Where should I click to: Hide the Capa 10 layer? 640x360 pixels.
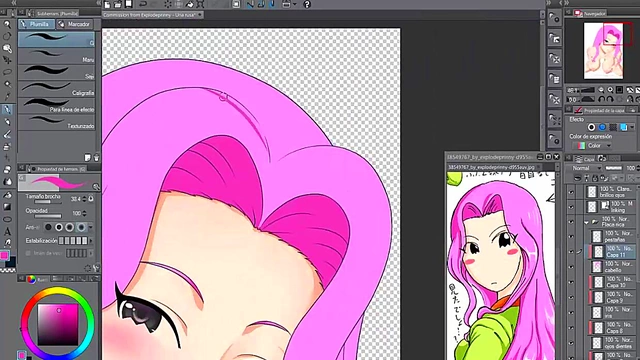[571, 282]
